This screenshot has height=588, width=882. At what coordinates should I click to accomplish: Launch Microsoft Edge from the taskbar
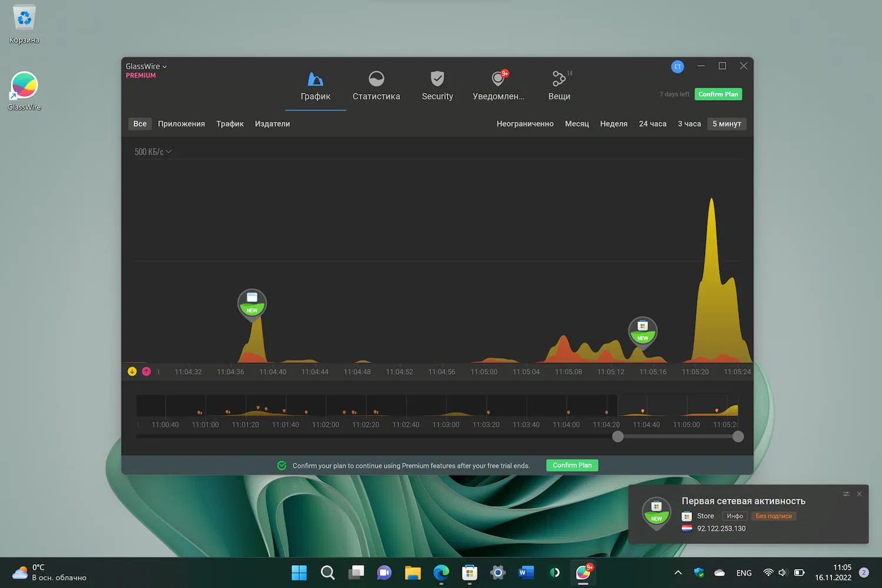tap(441, 573)
